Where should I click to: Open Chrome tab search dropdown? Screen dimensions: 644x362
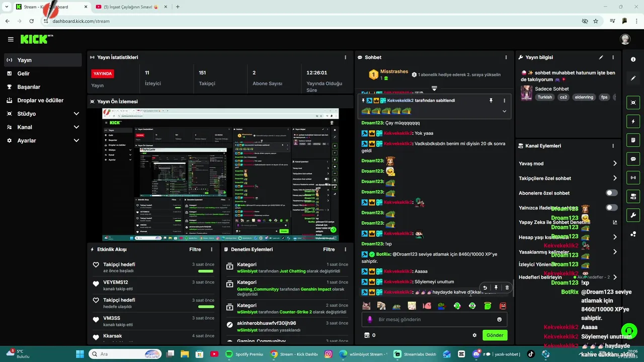tap(7, 7)
